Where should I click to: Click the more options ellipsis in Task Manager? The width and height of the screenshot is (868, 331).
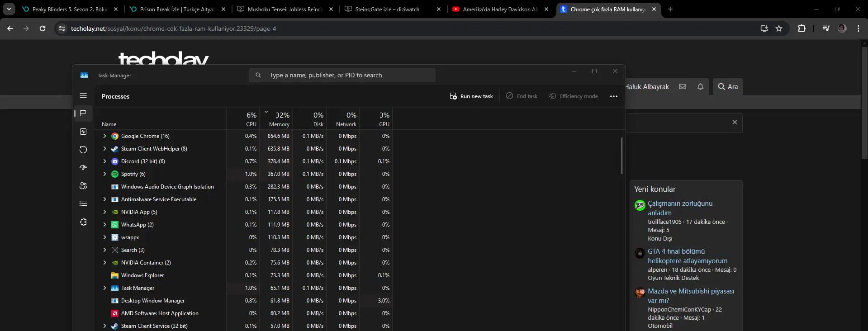click(x=614, y=96)
